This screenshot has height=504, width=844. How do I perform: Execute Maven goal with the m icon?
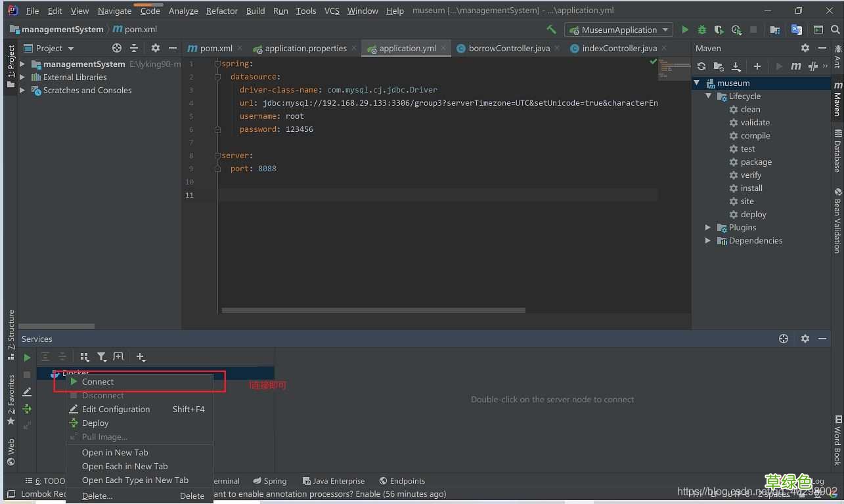(796, 66)
